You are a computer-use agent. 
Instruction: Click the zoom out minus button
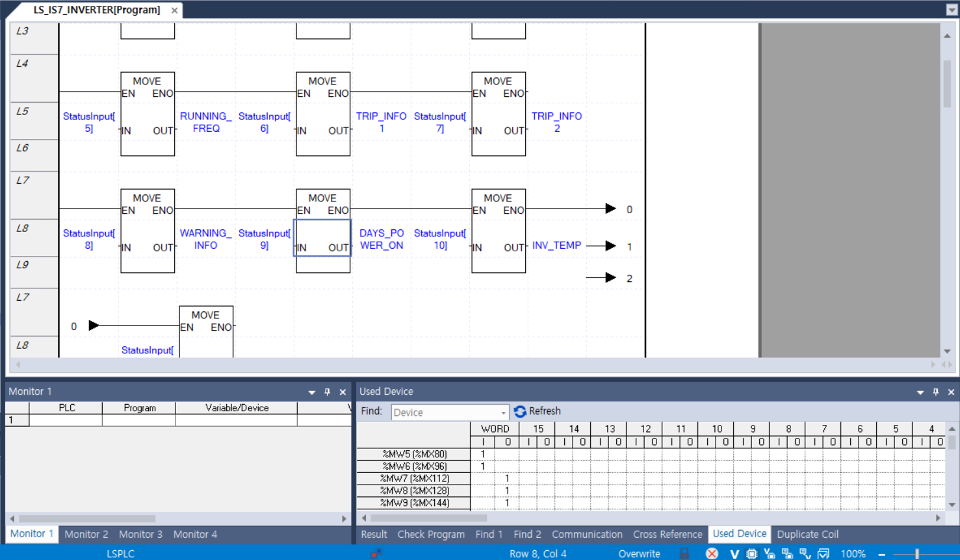tap(882, 554)
